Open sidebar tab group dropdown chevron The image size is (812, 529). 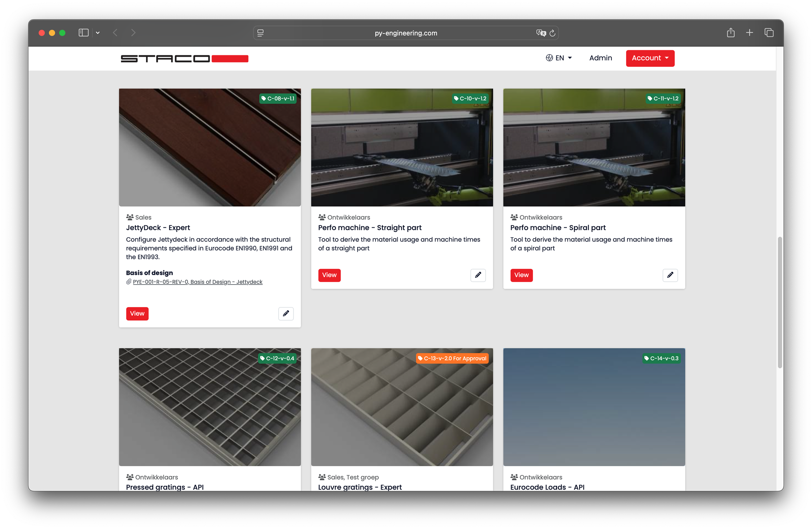point(97,33)
